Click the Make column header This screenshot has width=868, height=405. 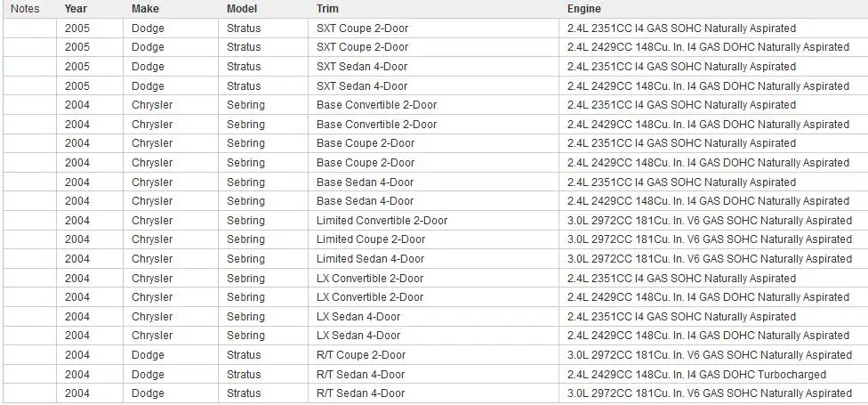pyautogui.click(x=145, y=9)
